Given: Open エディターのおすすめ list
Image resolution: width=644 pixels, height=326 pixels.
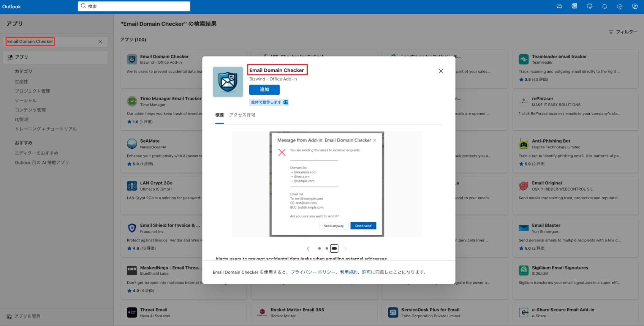Looking at the screenshot, I should pos(36,153).
